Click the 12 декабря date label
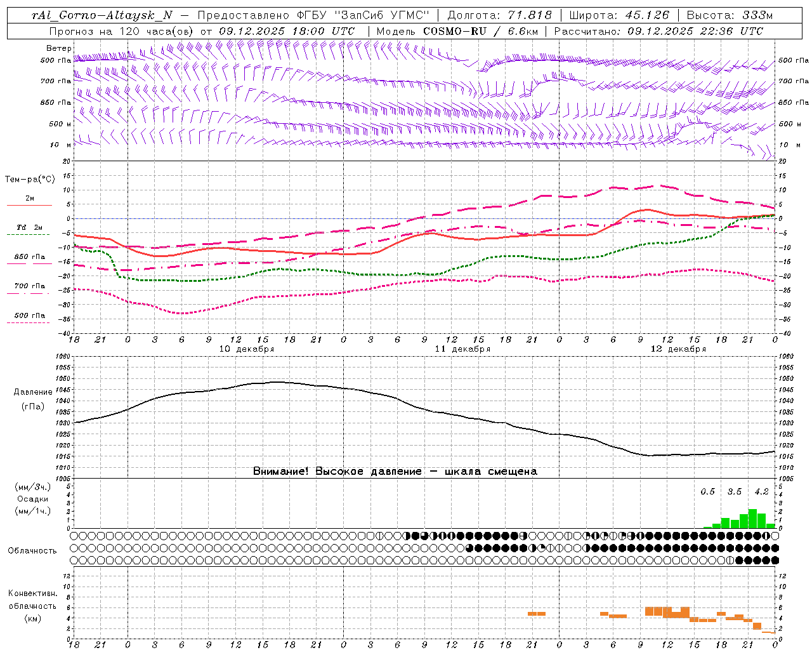The height and width of the screenshot is (650, 812). [x=678, y=349]
